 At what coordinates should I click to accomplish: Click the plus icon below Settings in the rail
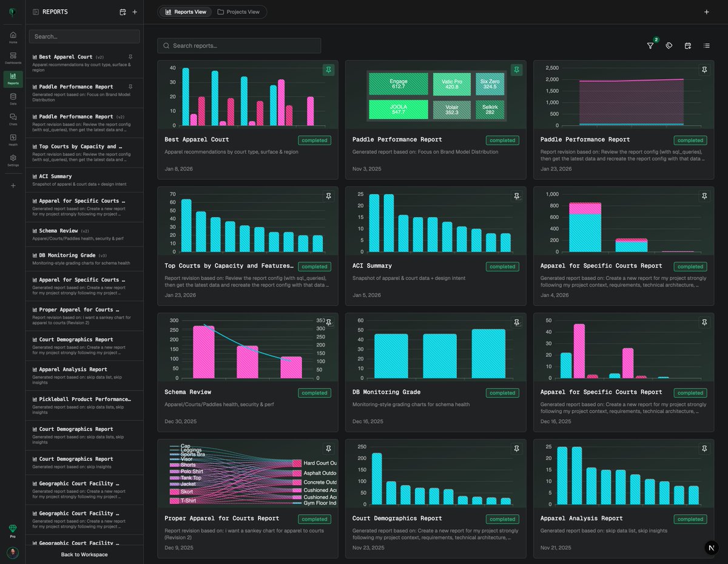click(x=13, y=185)
